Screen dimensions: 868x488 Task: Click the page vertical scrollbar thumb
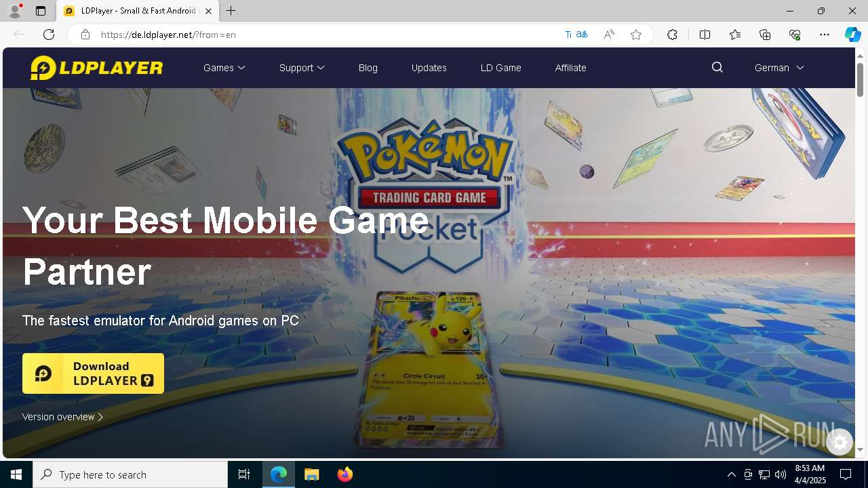(x=861, y=79)
